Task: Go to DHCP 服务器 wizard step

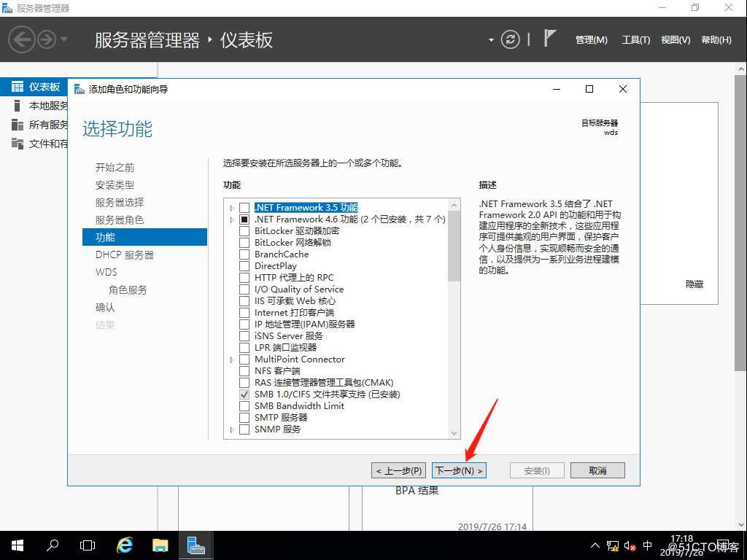Action: coord(124,254)
